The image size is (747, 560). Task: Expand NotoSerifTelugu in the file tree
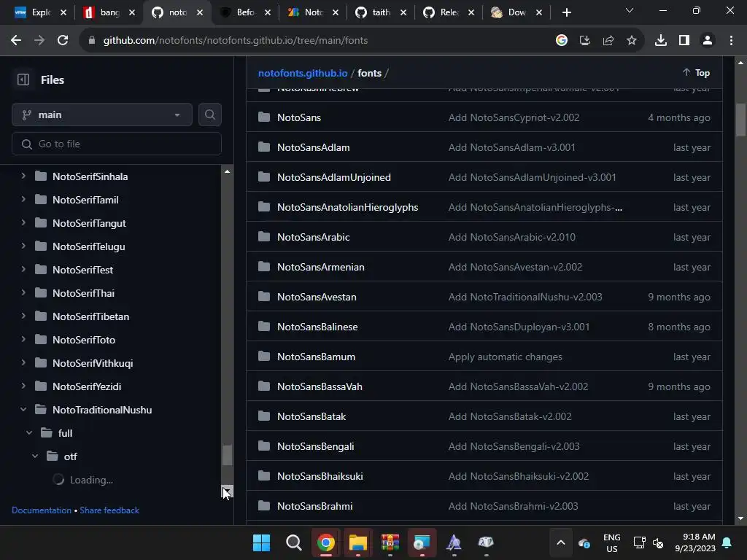tap(23, 246)
